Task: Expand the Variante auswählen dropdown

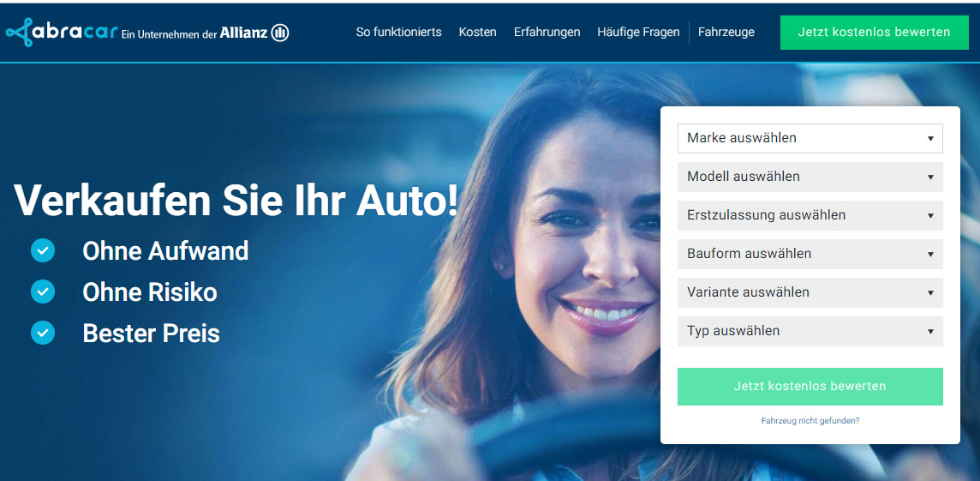Action: pyautogui.click(x=810, y=292)
